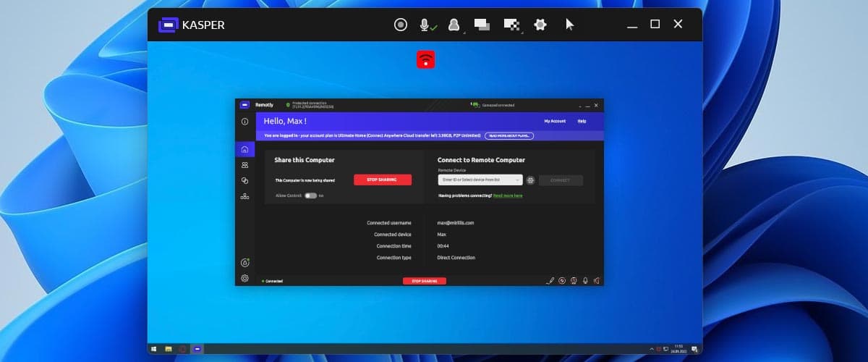The image size is (868, 362).
Task: Open the display quality icon in KASPER toolbar
Action: tap(511, 25)
